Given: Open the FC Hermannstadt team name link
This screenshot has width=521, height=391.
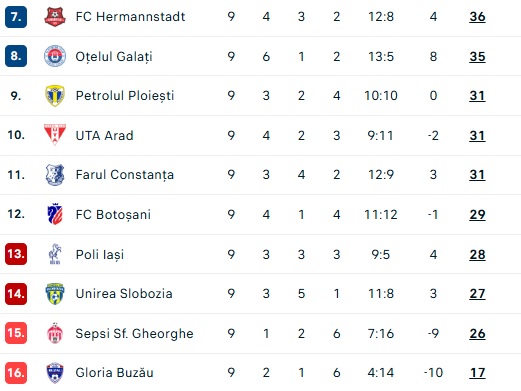Looking at the screenshot, I should [x=130, y=17].
